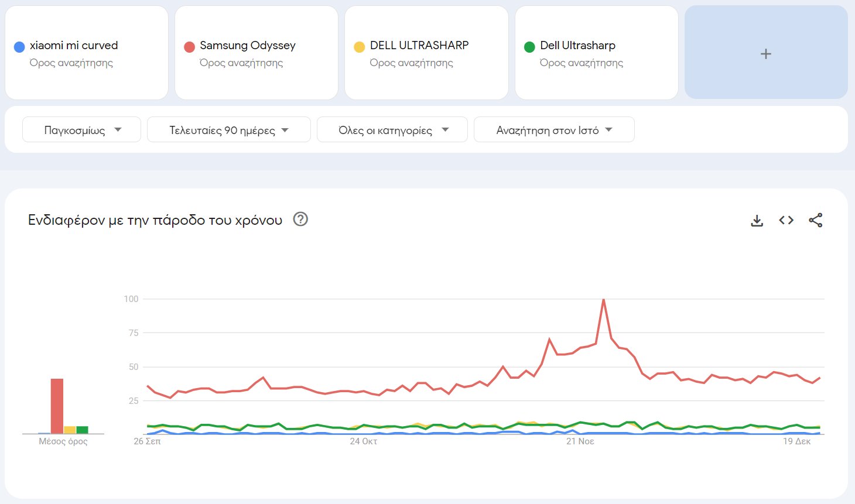Expand the Τελευταίες 90 ημέρες time range
This screenshot has height=504, width=855.
click(x=228, y=130)
